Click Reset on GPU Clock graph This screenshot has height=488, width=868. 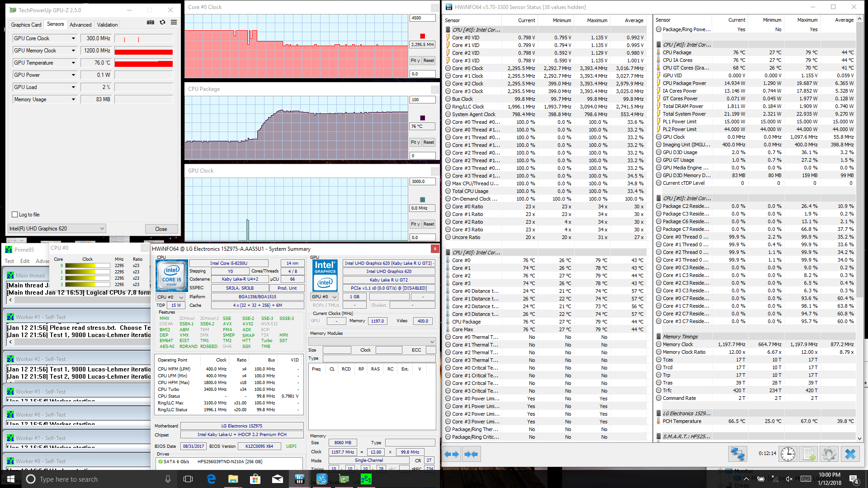click(x=429, y=224)
